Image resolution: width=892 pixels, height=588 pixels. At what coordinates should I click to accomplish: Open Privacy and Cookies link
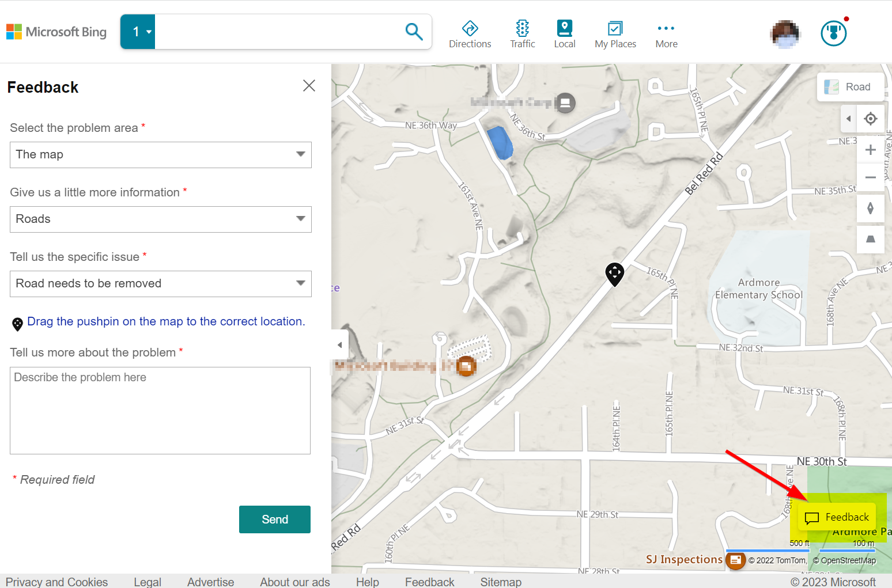pyautogui.click(x=57, y=582)
